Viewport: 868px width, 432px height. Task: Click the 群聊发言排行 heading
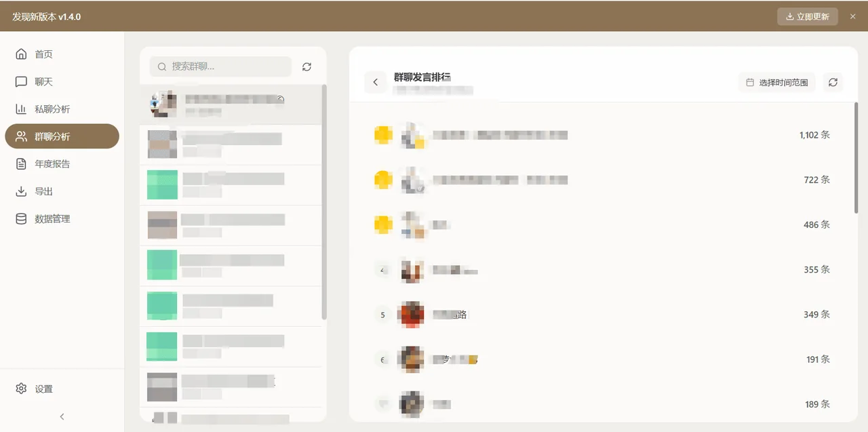pyautogui.click(x=422, y=77)
